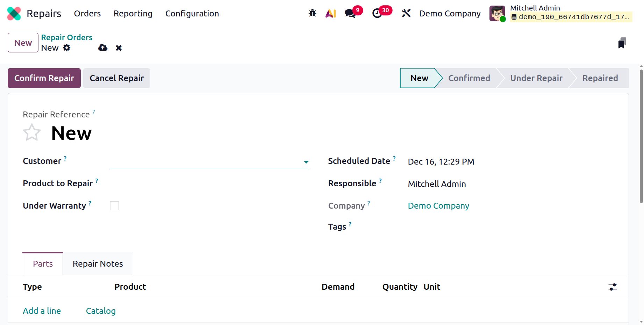The height and width of the screenshot is (325, 644).
Task: Click the AI assistant icon
Action: point(330,13)
